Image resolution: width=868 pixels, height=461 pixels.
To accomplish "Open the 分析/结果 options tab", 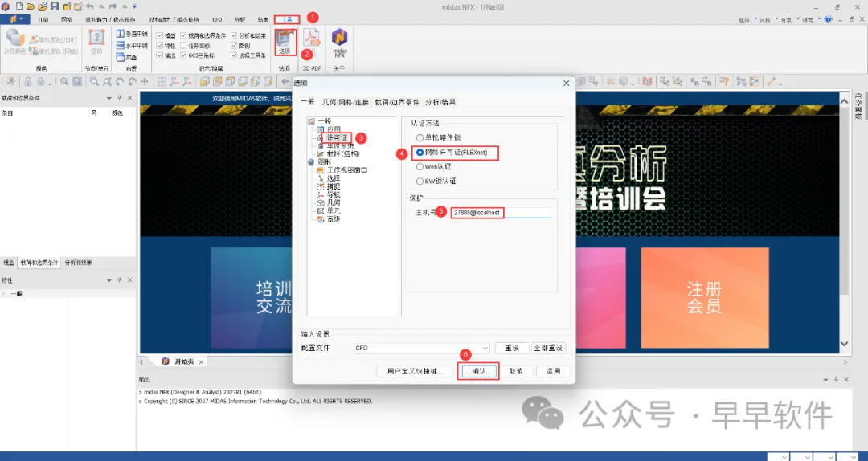I will (x=440, y=102).
